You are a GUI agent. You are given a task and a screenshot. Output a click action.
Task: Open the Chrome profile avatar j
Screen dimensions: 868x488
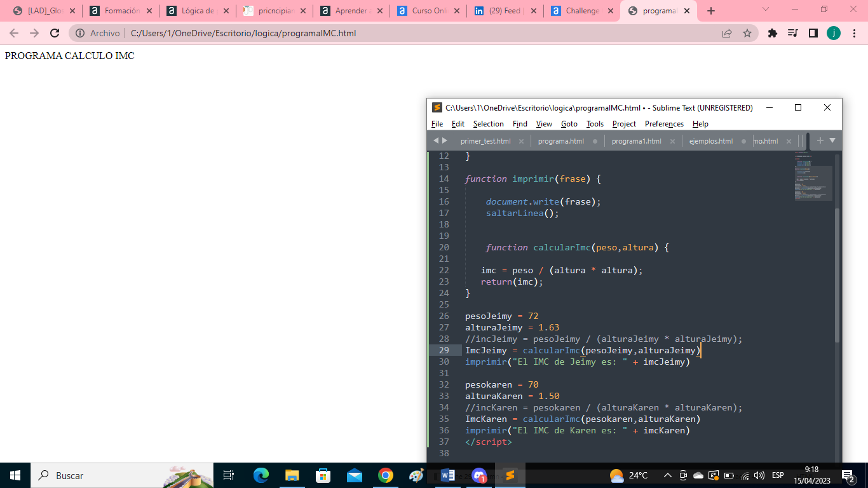[834, 33]
